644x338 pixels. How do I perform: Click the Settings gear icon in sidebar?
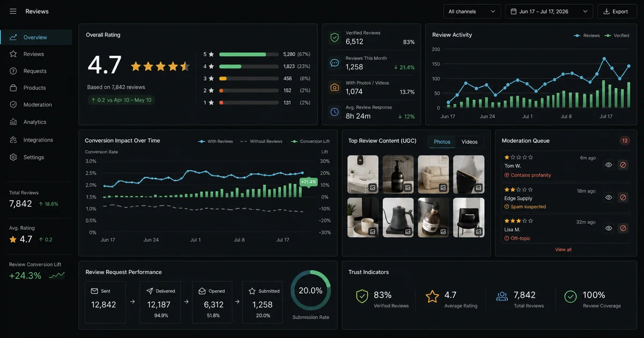click(13, 157)
